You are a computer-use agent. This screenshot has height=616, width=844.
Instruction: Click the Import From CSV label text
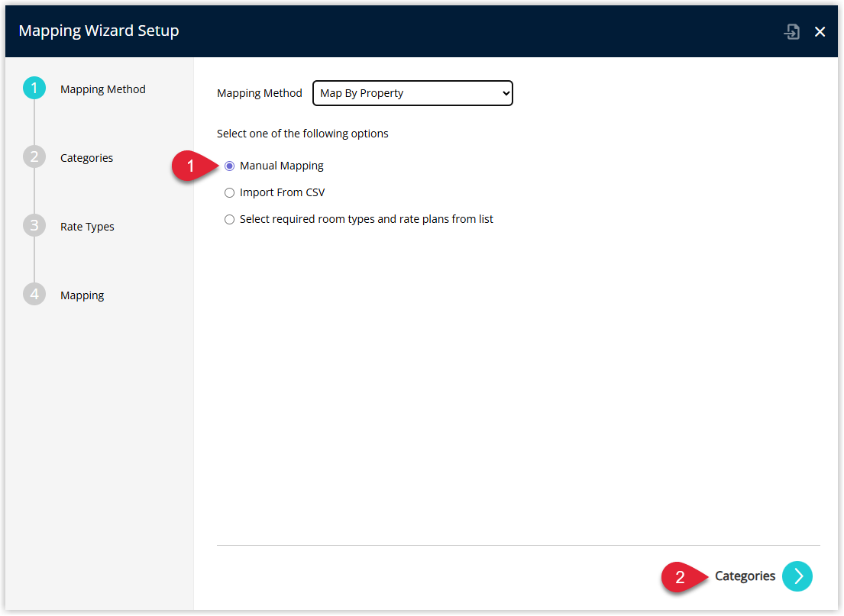click(282, 192)
